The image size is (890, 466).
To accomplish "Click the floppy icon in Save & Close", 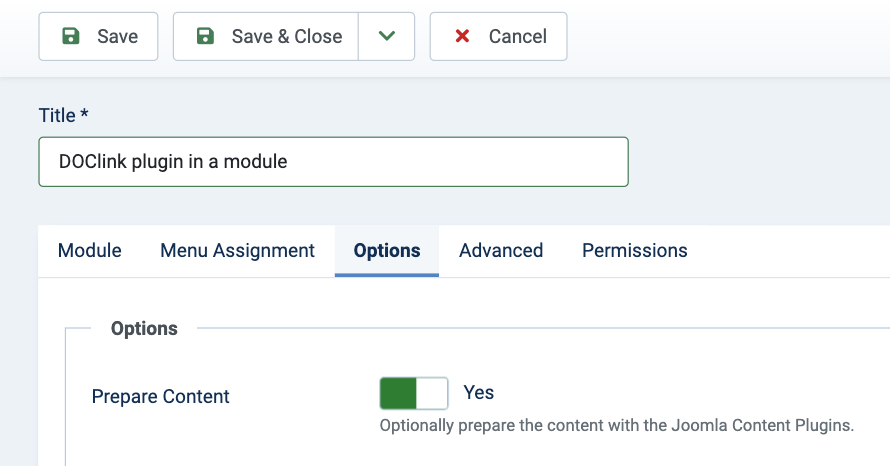I will [x=205, y=37].
